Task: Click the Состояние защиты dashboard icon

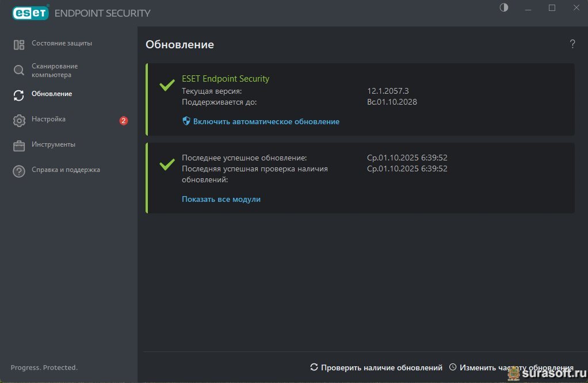Action: [19, 44]
